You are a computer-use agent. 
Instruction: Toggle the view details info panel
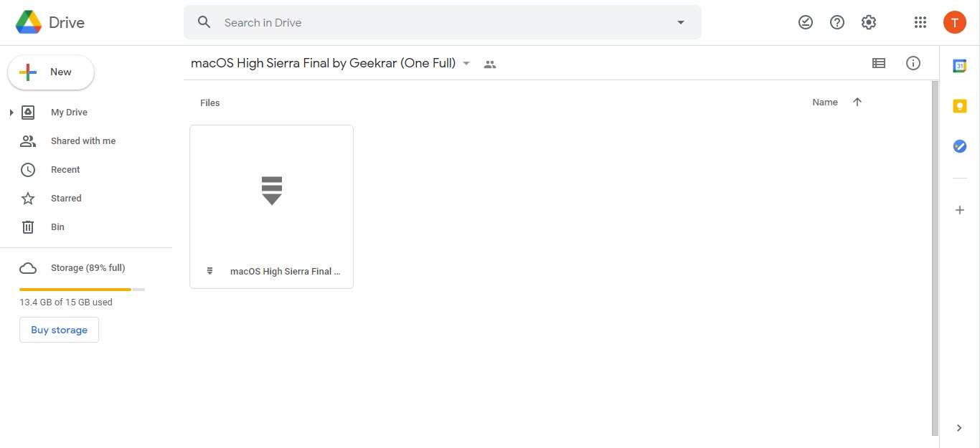pyautogui.click(x=913, y=63)
